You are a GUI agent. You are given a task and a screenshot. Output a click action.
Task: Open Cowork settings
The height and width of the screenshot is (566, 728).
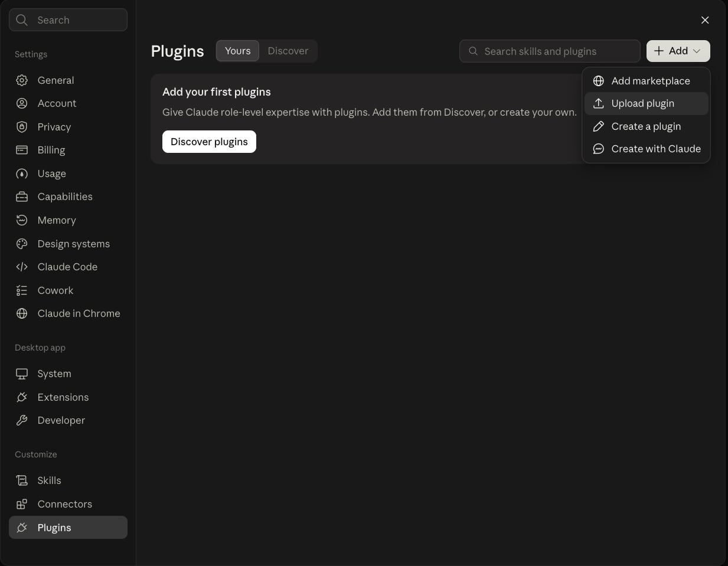[x=68, y=290]
